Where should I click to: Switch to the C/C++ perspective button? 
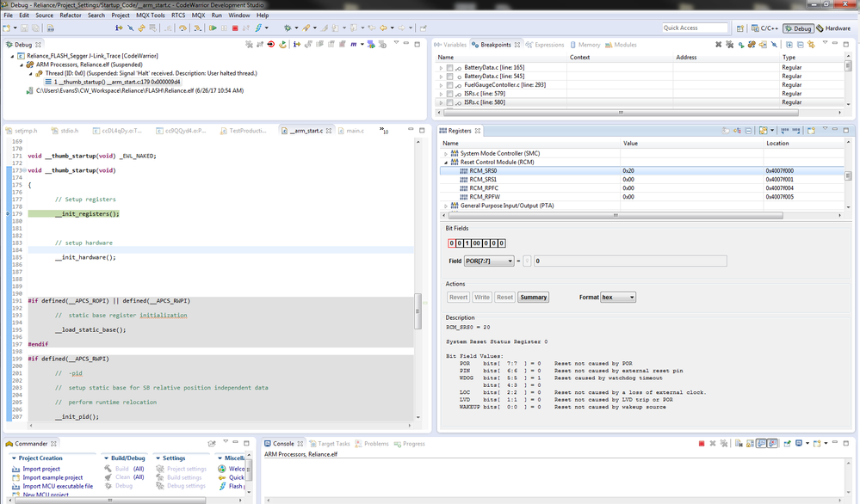pyautogui.click(x=765, y=28)
